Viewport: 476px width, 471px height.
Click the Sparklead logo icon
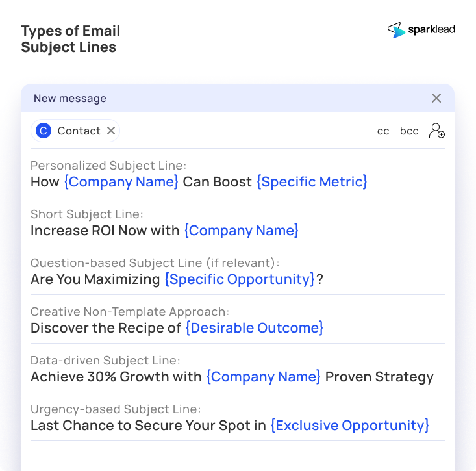tap(396, 30)
